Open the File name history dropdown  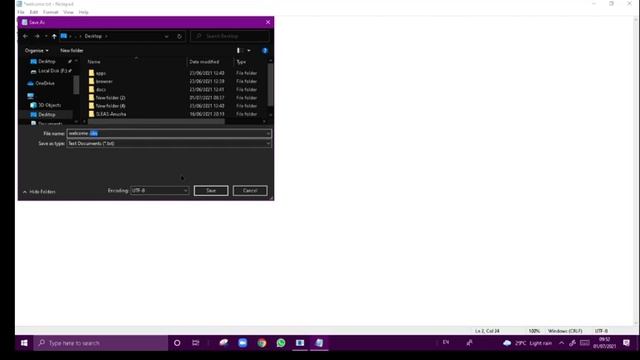tap(268, 133)
